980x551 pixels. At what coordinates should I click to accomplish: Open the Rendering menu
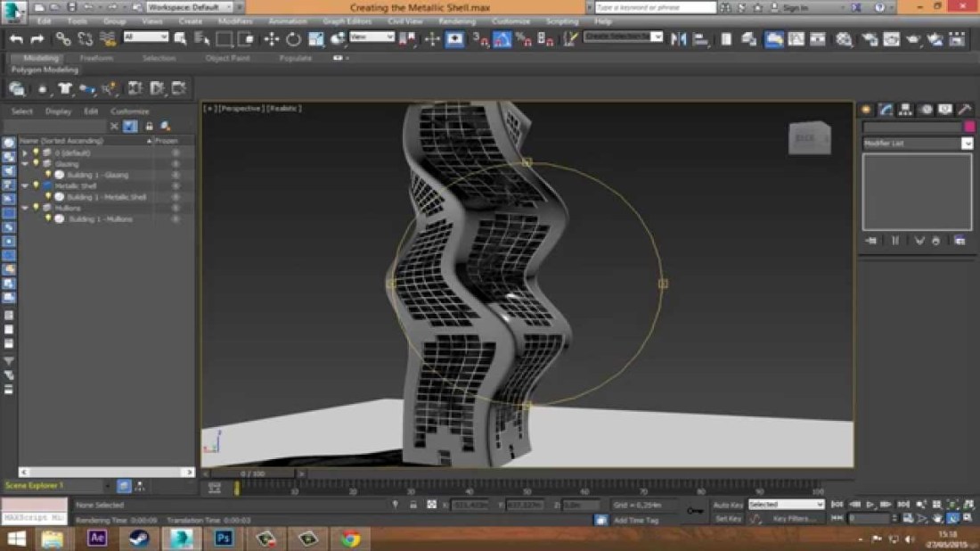[x=456, y=21]
